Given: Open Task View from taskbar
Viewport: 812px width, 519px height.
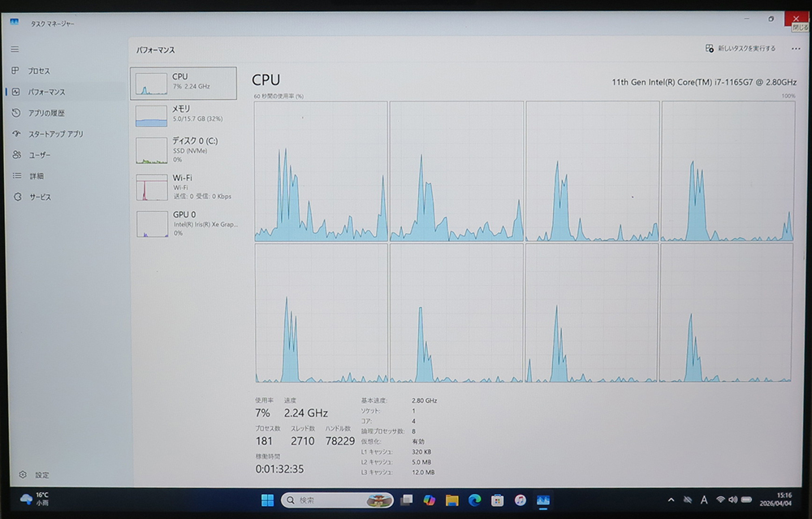Looking at the screenshot, I should click(x=407, y=500).
